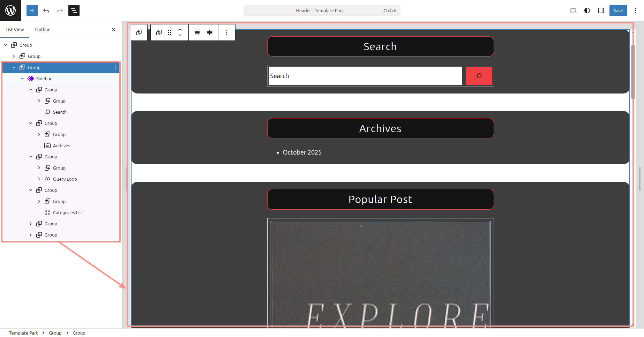The image size is (644, 337).
Task: Click the WordPress logo button
Action: [10, 10]
